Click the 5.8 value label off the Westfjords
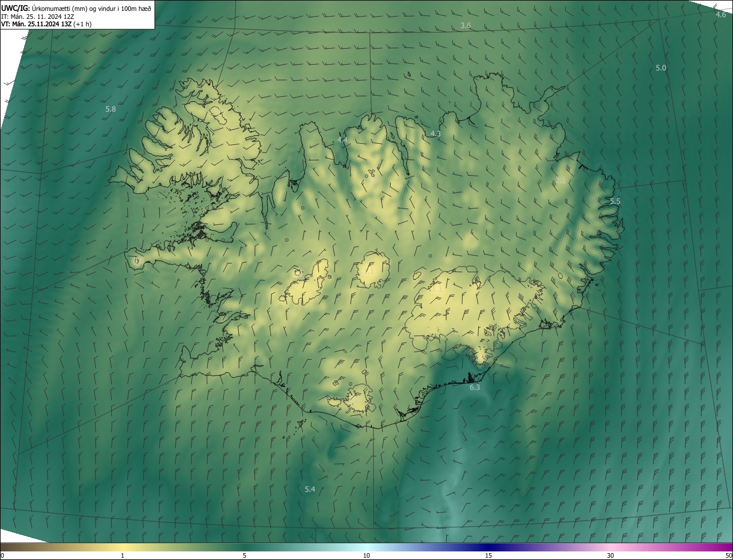 tap(111, 109)
